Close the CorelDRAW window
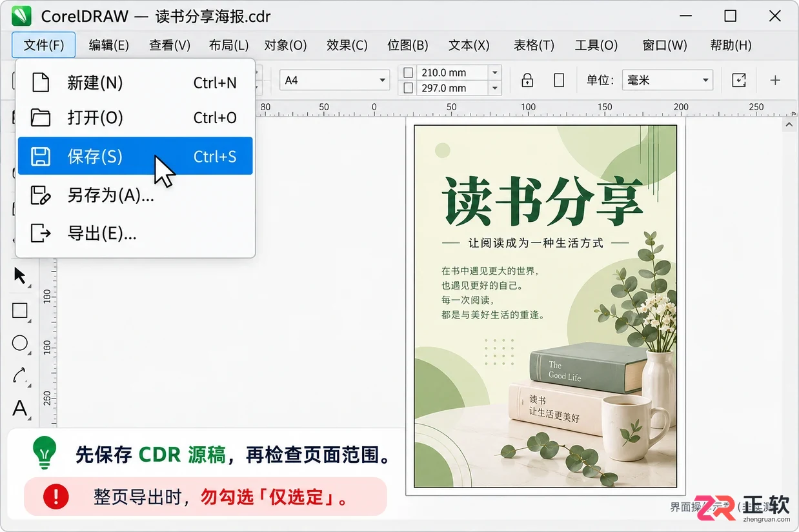The image size is (799, 532). pos(774,16)
